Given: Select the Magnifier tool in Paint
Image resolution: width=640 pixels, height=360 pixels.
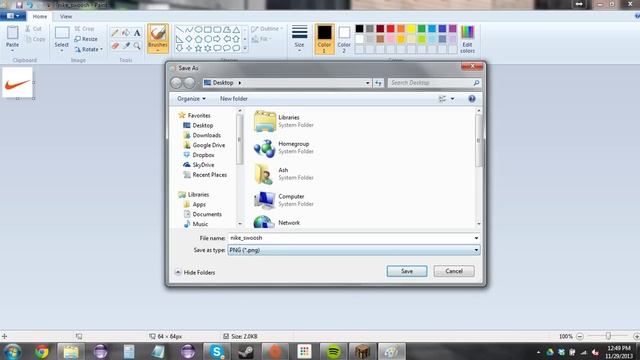Looking at the screenshot, I should (137, 45).
